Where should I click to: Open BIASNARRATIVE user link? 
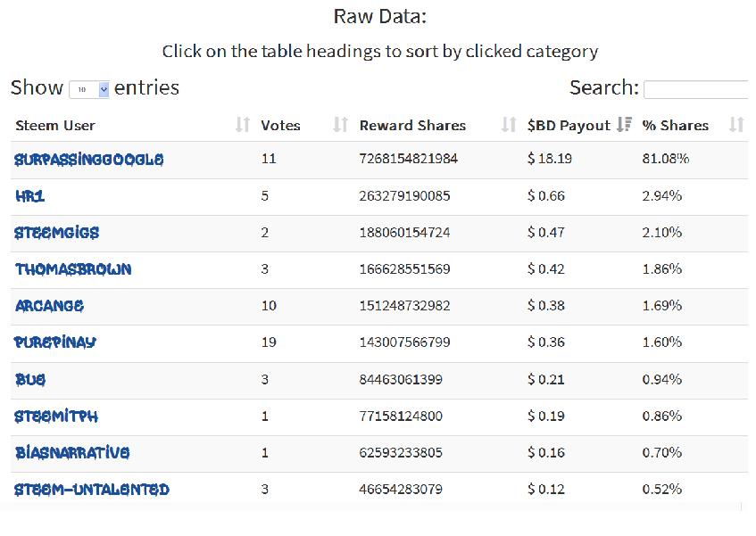(72, 453)
